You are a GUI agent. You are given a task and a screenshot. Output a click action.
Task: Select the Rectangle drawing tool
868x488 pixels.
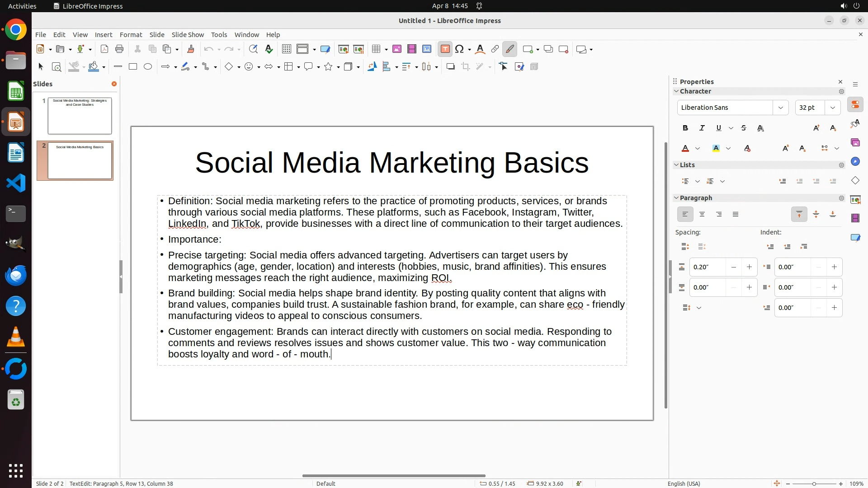pyautogui.click(x=132, y=67)
